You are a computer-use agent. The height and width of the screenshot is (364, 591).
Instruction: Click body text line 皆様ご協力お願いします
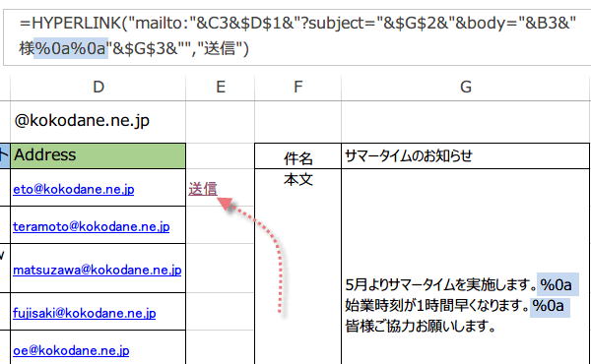421,326
